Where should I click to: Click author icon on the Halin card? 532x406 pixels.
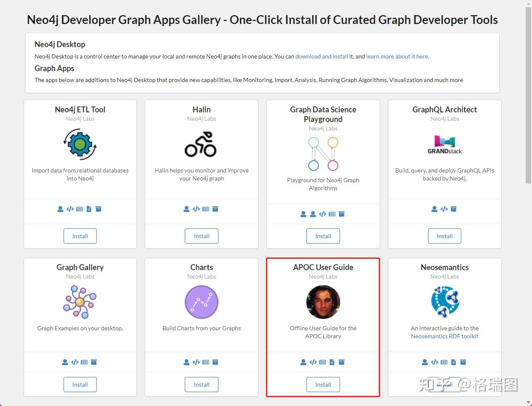pyautogui.click(x=186, y=209)
